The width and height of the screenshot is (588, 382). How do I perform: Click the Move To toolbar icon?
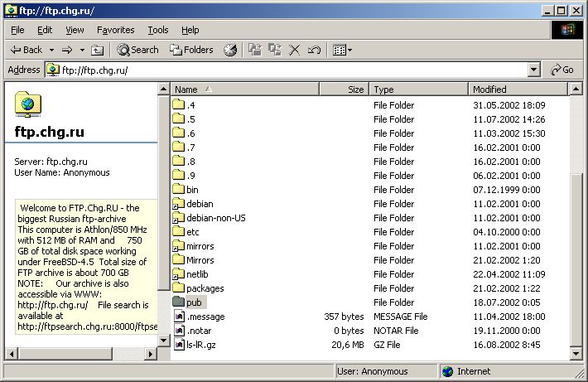[x=255, y=50]
